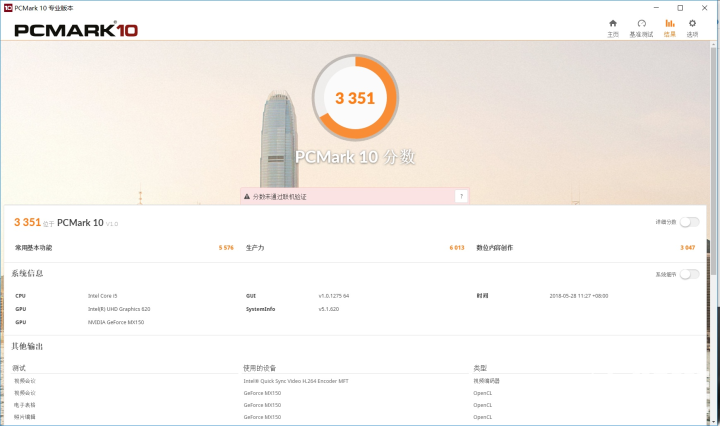The image size is (720, 426).
Task: Toggle the 系统细节 system details switch
Action: (x=689, y=275)
